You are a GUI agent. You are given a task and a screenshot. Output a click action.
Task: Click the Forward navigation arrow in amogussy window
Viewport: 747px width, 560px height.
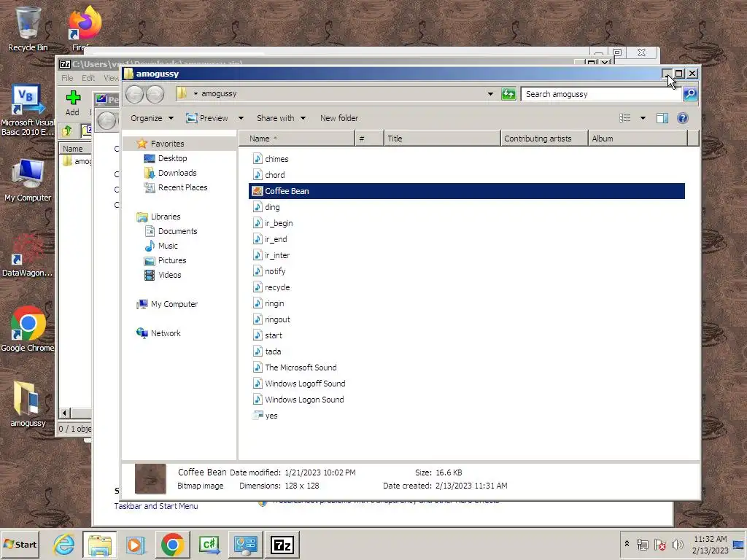click(x=155, y=94)
